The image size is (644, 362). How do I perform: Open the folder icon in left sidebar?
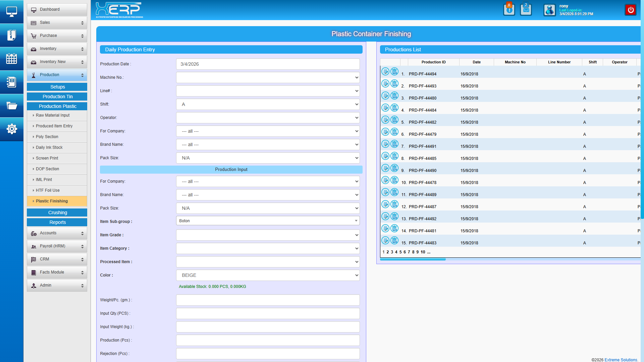coord(11,106)
